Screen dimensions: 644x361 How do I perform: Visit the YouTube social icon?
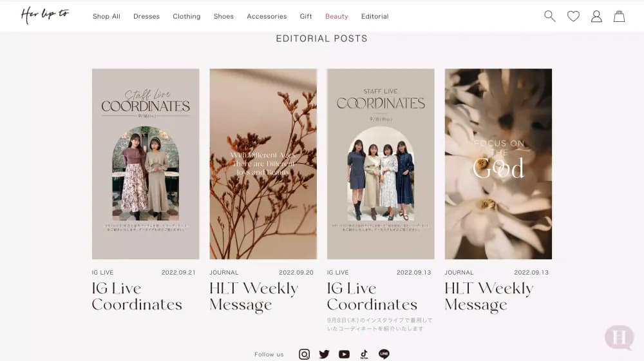(x=344, y=354)
